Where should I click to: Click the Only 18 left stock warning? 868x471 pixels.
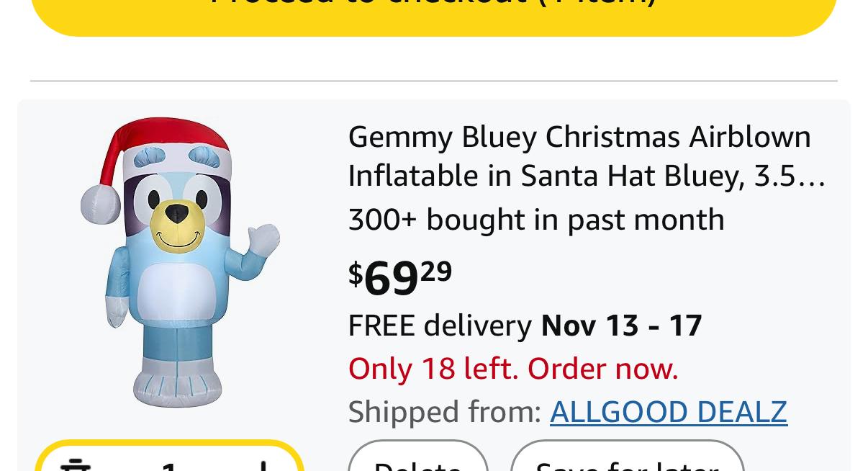click(x=513, y=369)
